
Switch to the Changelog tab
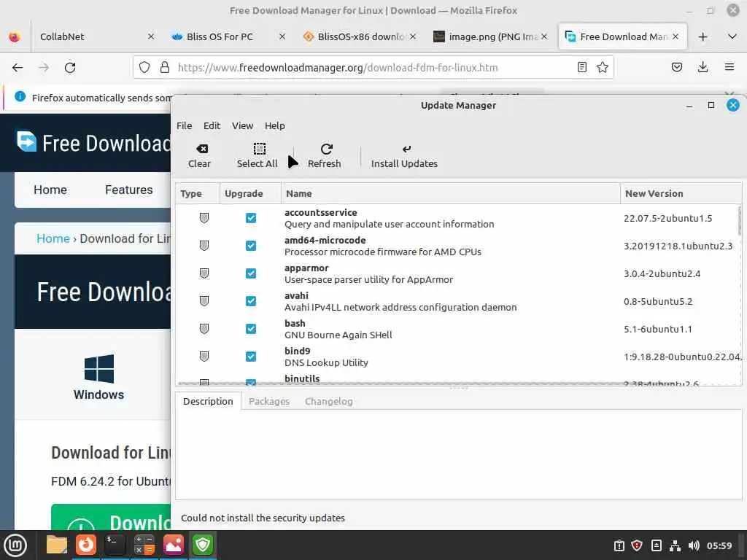click(x=329, y=402)
